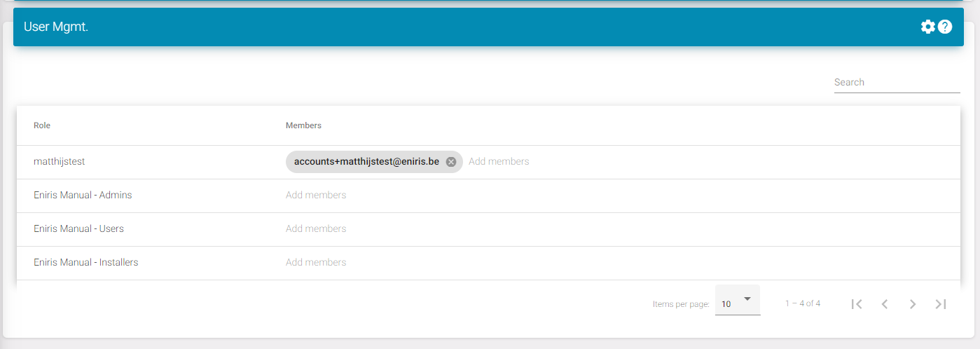Select the Eniris Manual - Users role name
980x349 pixels.
(78, 229)
